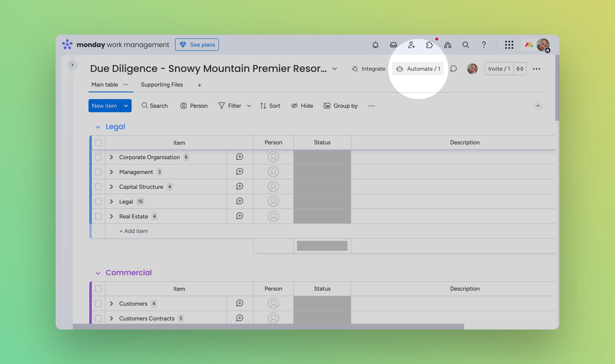Expand subitems of Management
This screenshot has height=364, width=615.
pyautogui.click(x=112, y=172)
